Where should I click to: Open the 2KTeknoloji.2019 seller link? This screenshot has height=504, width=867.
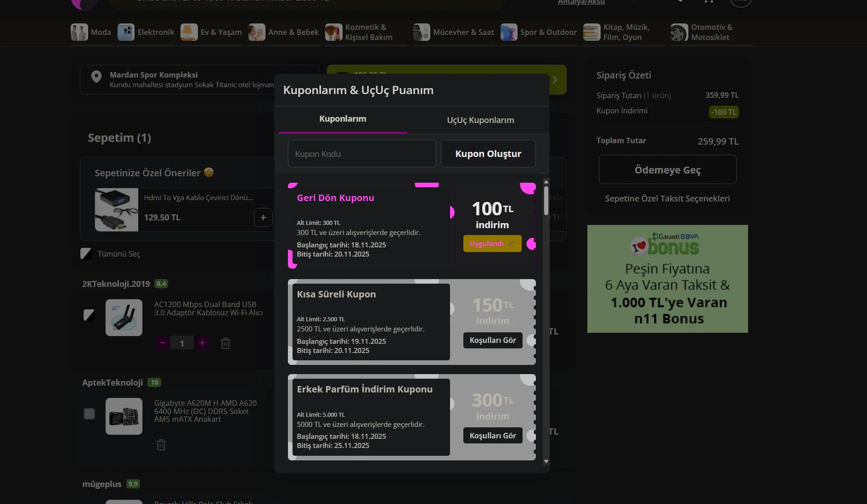click(116, 284)
